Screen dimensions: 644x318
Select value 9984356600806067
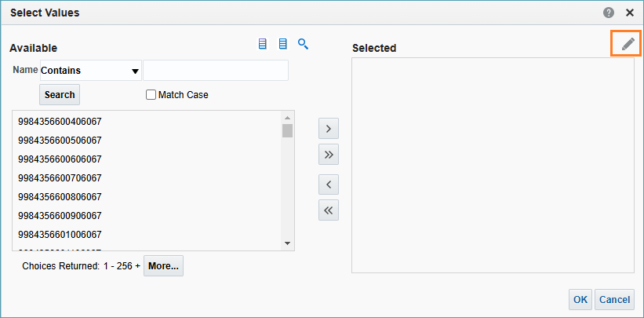(x=60, y=197)
